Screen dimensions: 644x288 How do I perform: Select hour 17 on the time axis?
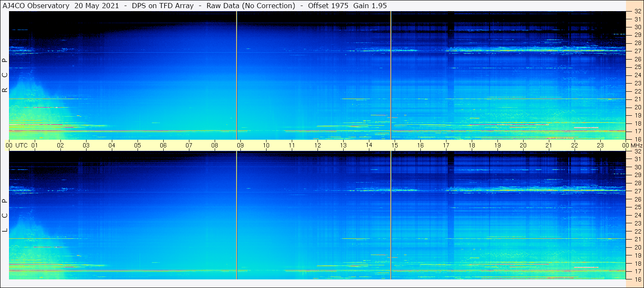pos(446,145)
